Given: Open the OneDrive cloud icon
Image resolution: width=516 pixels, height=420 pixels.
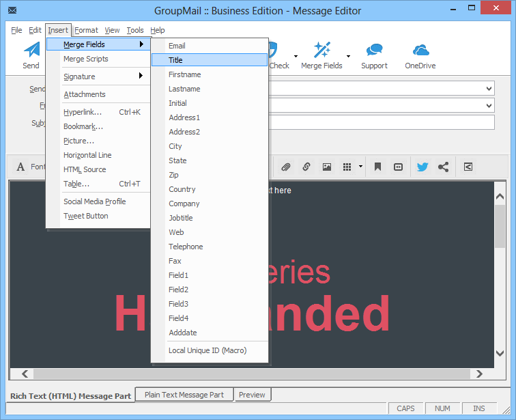Looking at the screenshot, I should point(420,51).
